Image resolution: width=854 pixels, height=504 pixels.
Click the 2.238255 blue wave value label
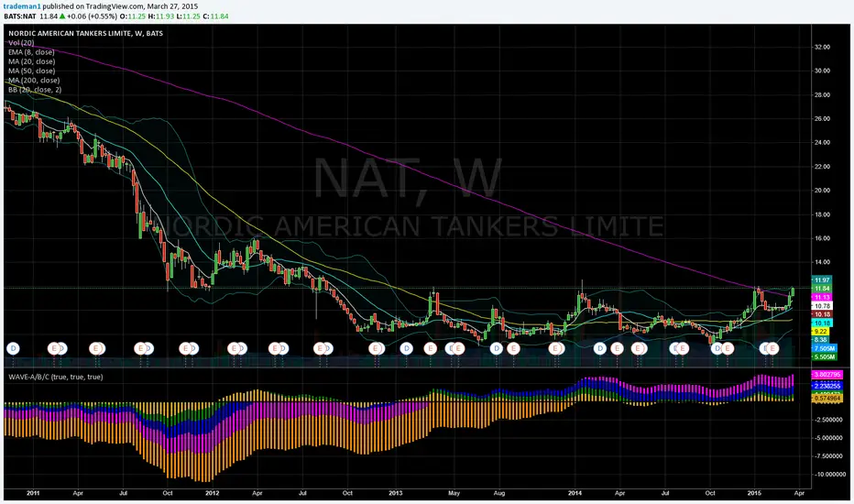click(827, 385)
